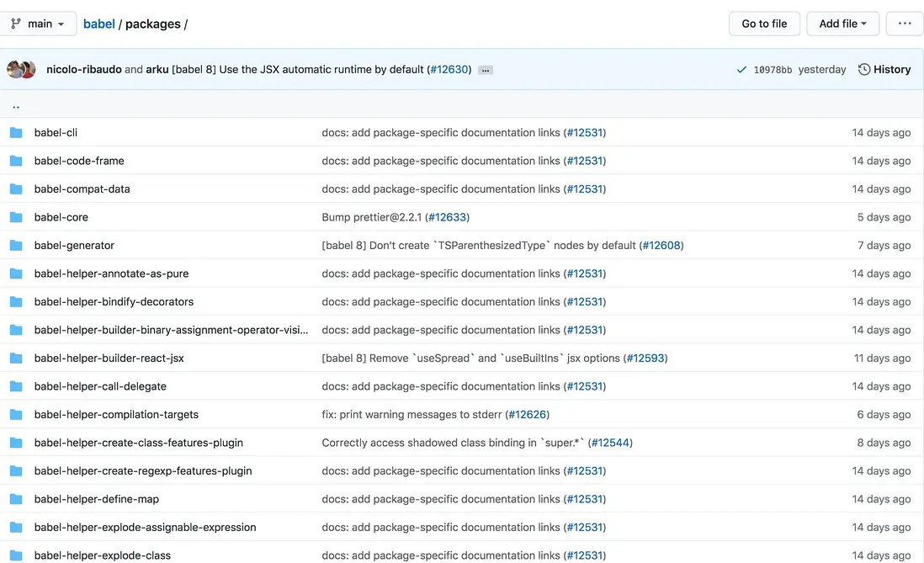Open commit hash 10978bb

click(x=773, y=70)
